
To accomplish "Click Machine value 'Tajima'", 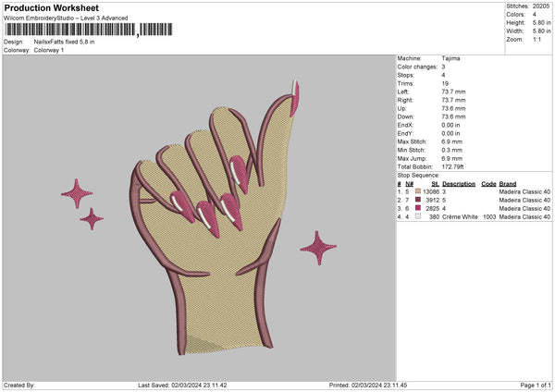I will point(450,58).
